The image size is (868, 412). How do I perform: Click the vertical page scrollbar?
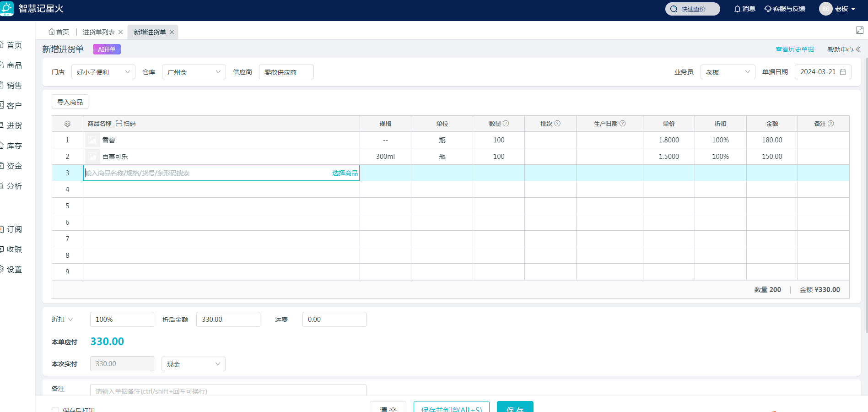[x=866, y=196]
